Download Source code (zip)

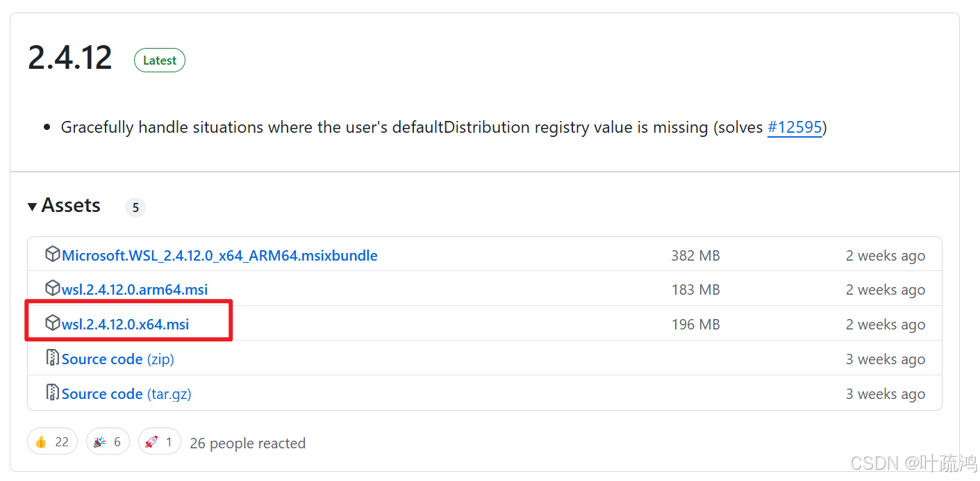click(x=117, y=359)
